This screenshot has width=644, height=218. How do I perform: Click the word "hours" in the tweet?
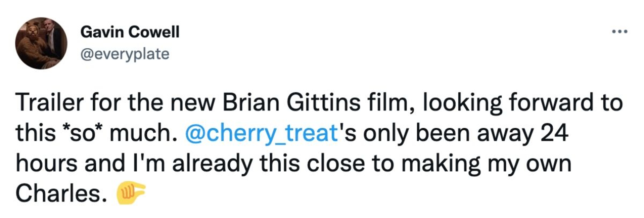(46, 164)
